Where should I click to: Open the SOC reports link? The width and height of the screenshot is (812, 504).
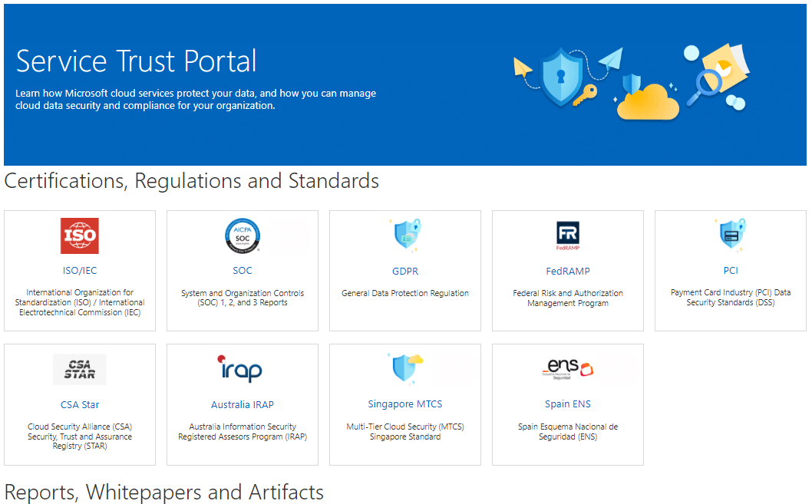click(243, 271)
